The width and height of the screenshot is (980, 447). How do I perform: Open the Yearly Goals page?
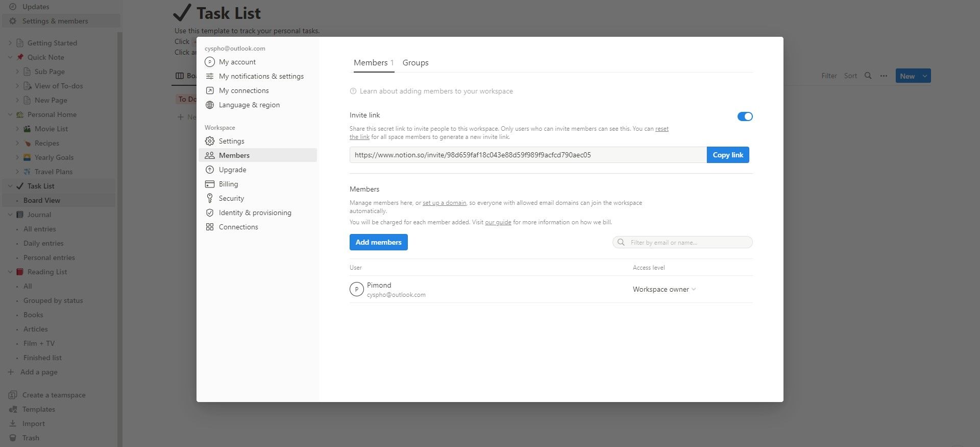pyautogui.click(x=54, y=157)
